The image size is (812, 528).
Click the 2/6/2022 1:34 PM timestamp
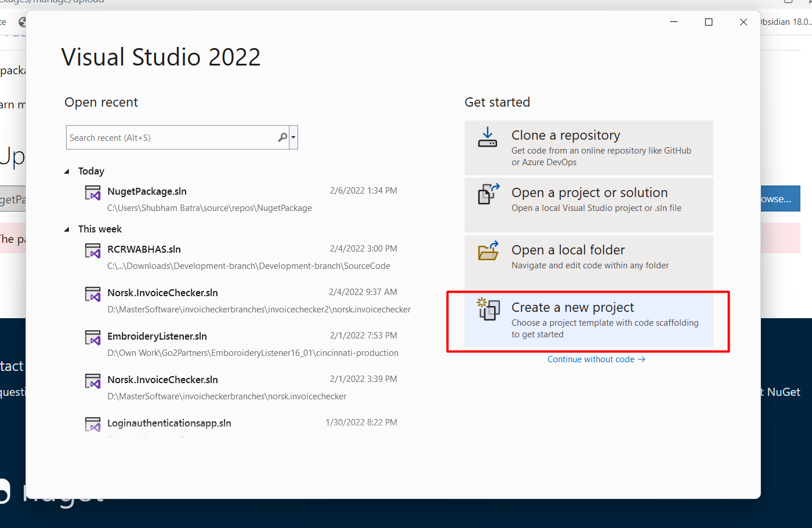[x=364, y=191]
